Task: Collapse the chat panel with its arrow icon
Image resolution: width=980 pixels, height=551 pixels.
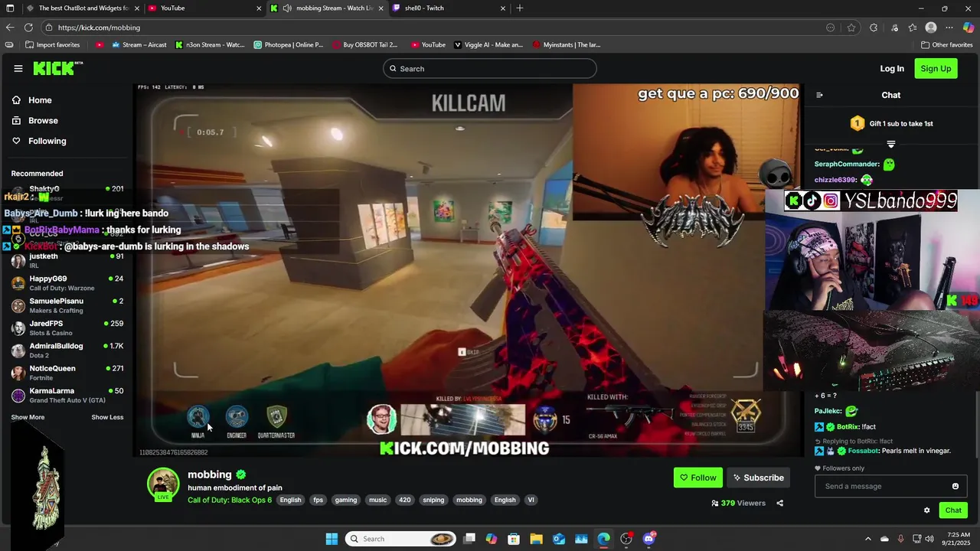Action: pos(819,95)
